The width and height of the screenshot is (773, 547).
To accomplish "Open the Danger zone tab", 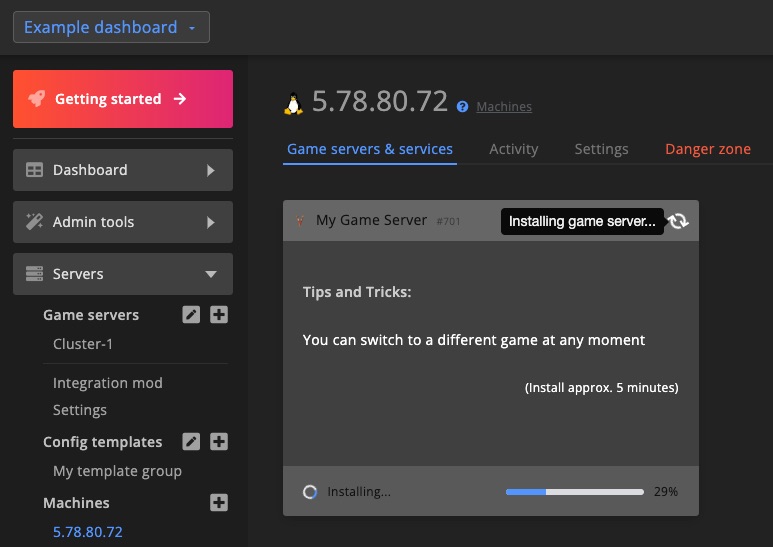I will pos(707,149).
